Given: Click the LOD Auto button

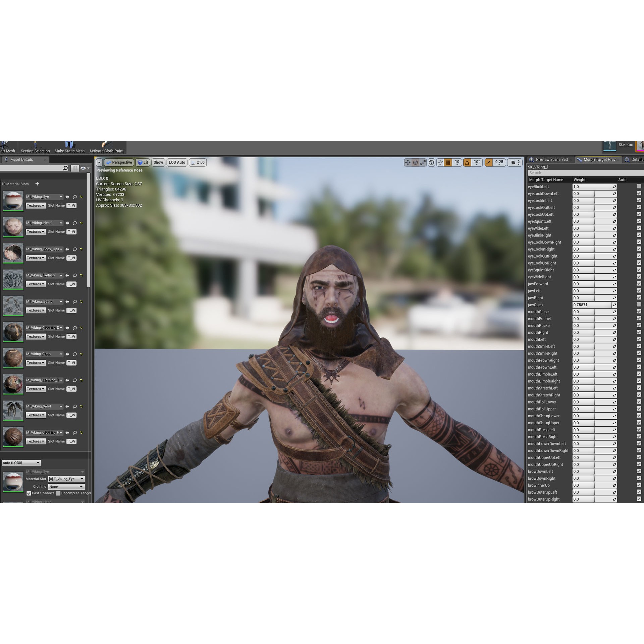Looking at the screenshot, I should [176, 162].
